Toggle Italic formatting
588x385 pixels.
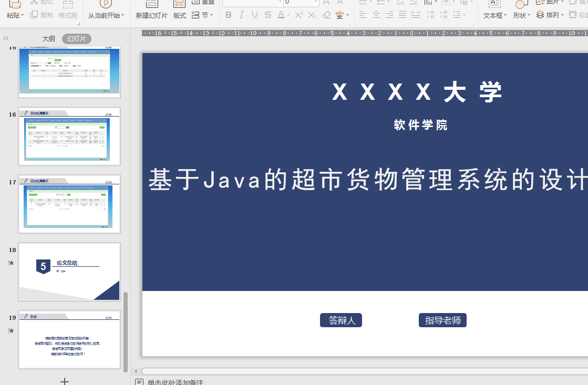point(242,15)
